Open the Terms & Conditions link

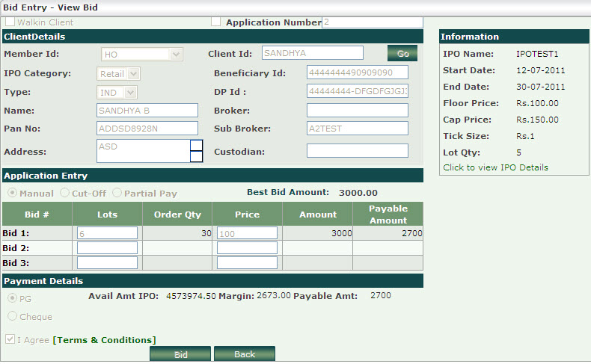104,340
